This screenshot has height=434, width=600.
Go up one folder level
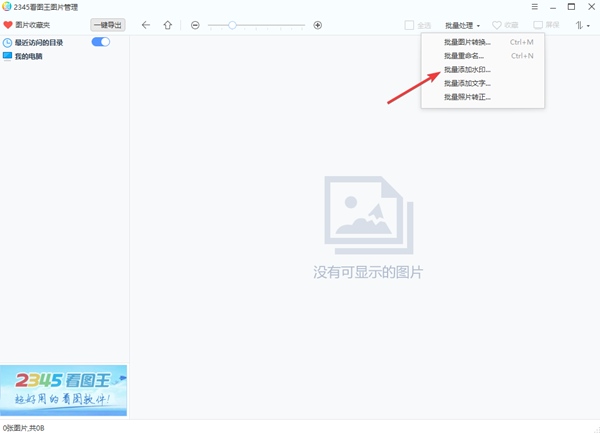point(167,25)
